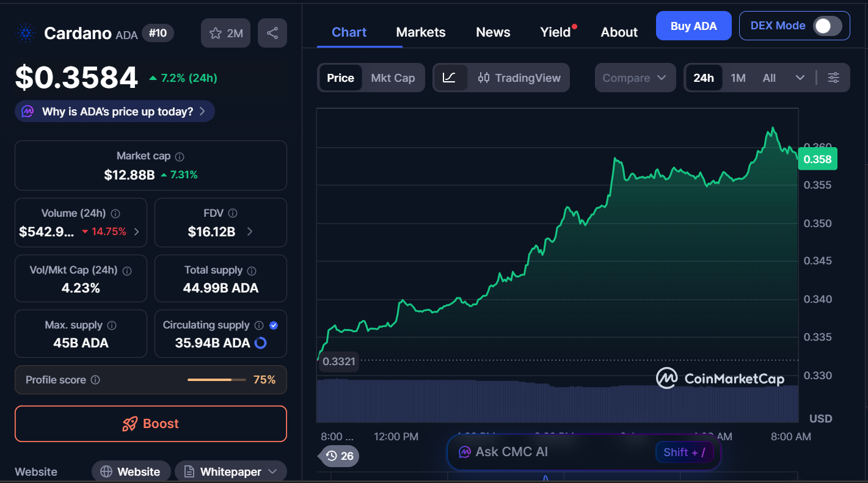Switch to candlestick TradingView chart icon
The image size is (868, 483).
click(483, 78)
